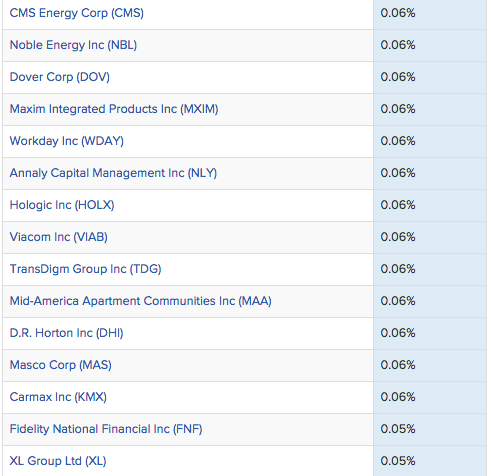Select TransDigm Group Inc (TDG) link
Screen dimensions: 491x476
click(x=86, y=269)
